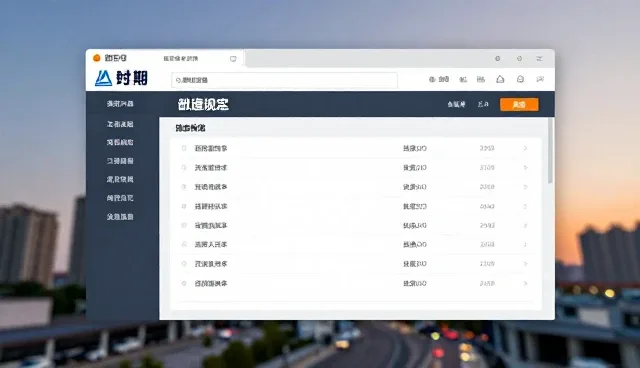Click the middle-column value in the fifth list row
This screenshot has height=368, width=640.
pos(415,225)
